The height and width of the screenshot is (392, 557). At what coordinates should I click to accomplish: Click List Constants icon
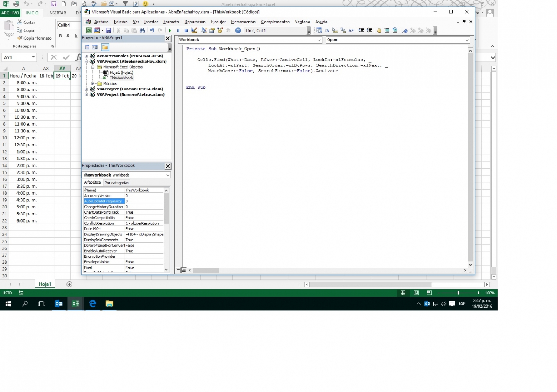click(327, 30)
